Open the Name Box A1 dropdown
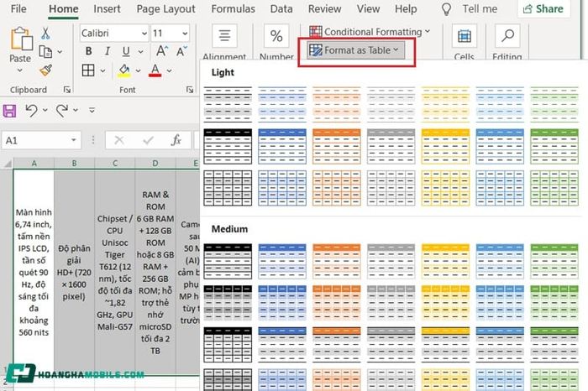The image size is (588, 391). point(74,140)
